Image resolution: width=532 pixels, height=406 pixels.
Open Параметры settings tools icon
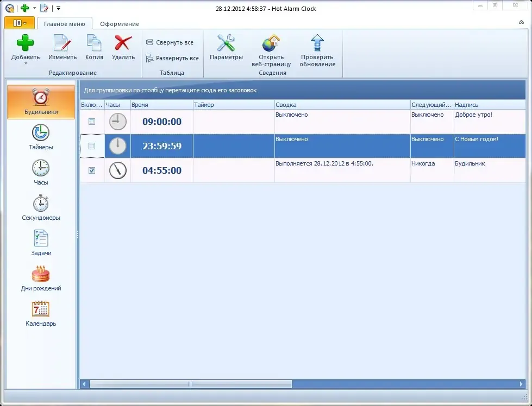pos(226,43)
